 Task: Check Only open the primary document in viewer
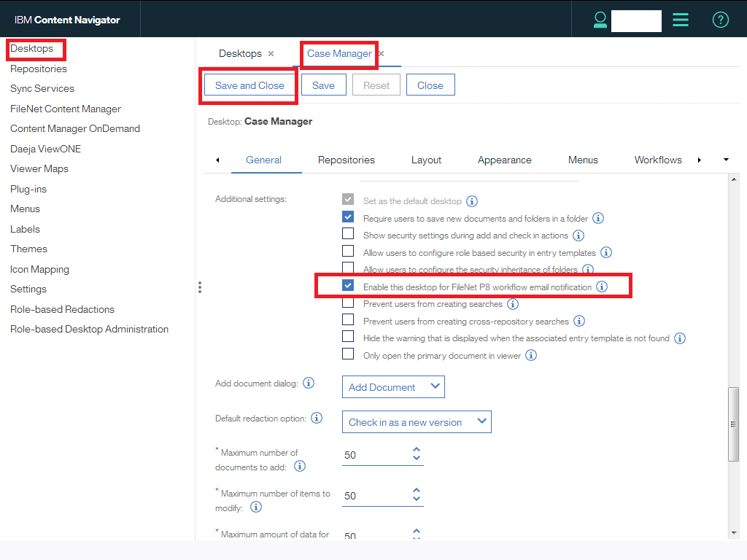click(x=348, y=354)
